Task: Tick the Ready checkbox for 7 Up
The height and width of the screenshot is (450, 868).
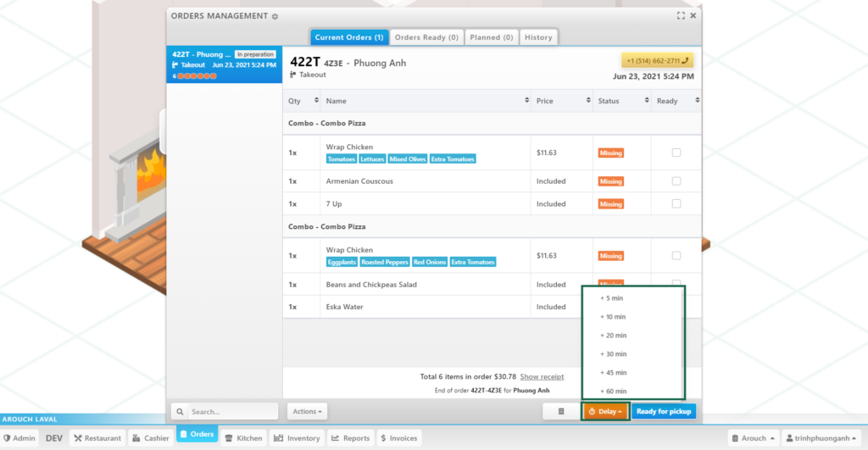Action: coord(676,203)
